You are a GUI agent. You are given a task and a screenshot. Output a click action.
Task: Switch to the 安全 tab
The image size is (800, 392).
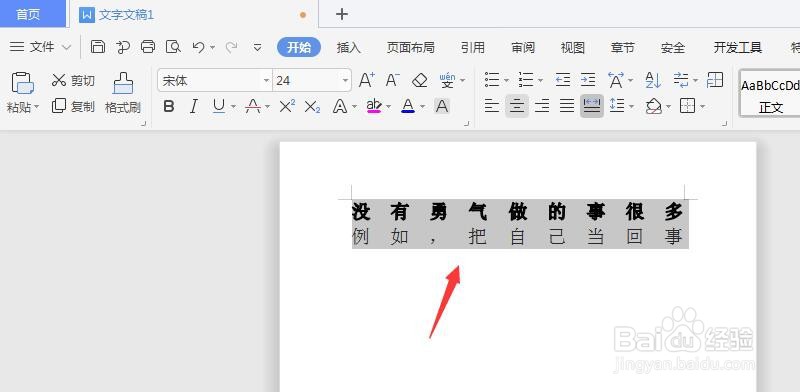(x=672, y=47)
